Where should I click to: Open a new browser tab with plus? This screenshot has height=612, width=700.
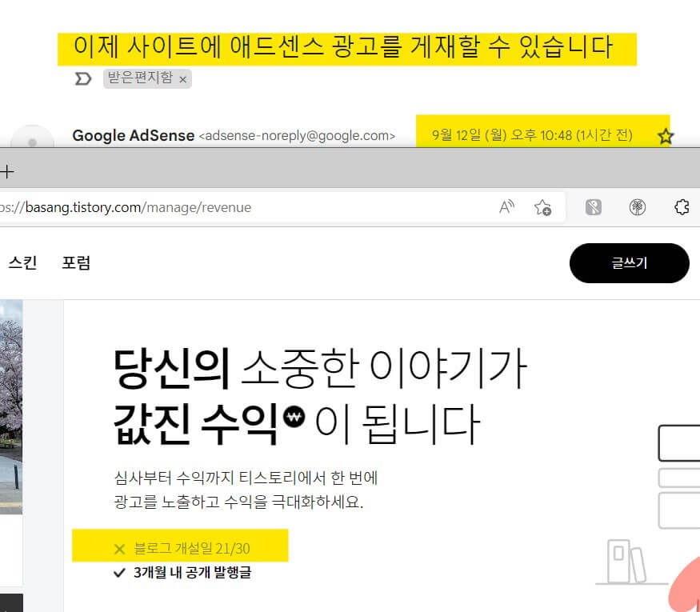[7, 171]
